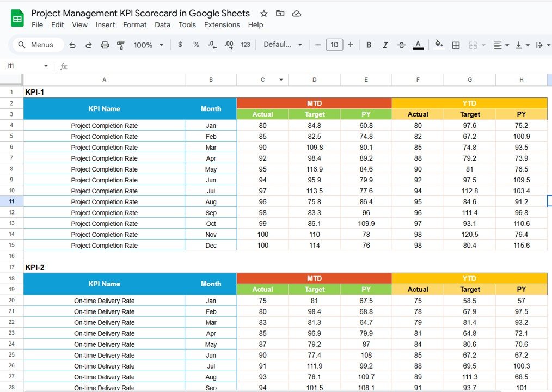Open the fill color picker
The image size is (552, 392).
point(439,45)
